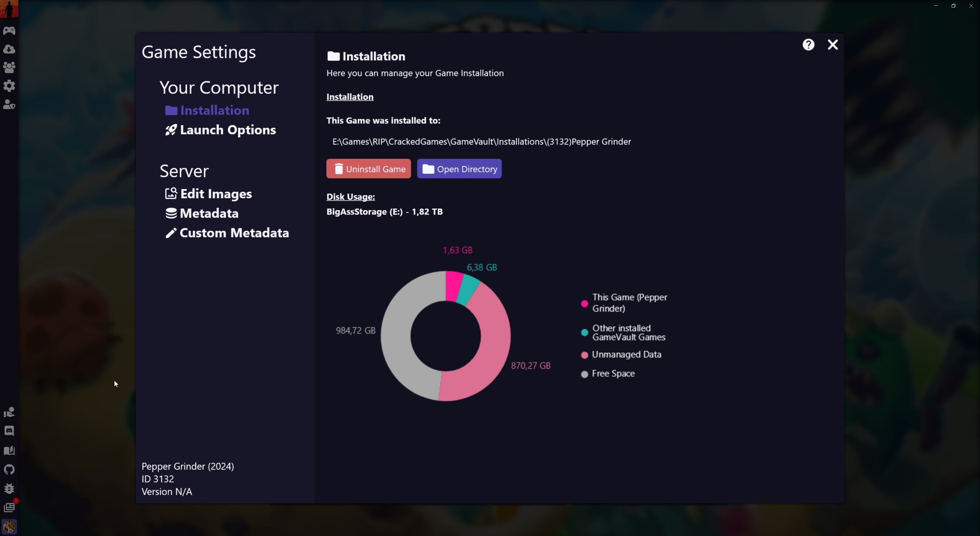
Task: Open the Metadata section
Action: tap(202, 213)
